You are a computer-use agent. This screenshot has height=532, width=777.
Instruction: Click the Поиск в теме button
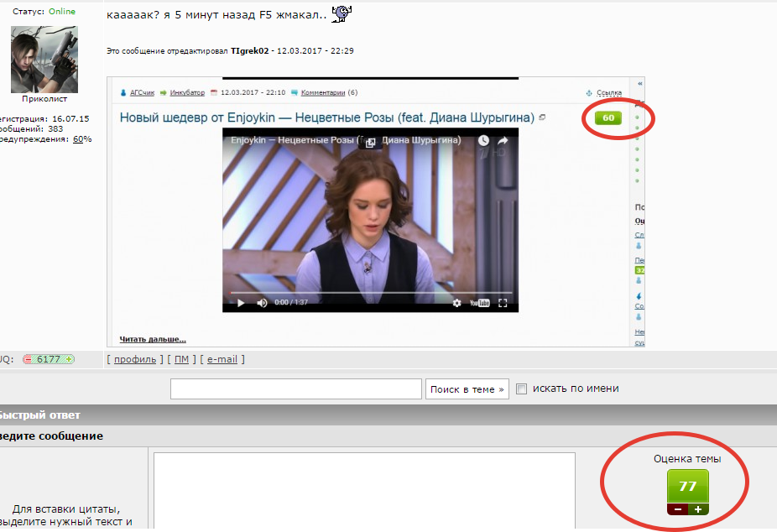[x=467, y=389]
